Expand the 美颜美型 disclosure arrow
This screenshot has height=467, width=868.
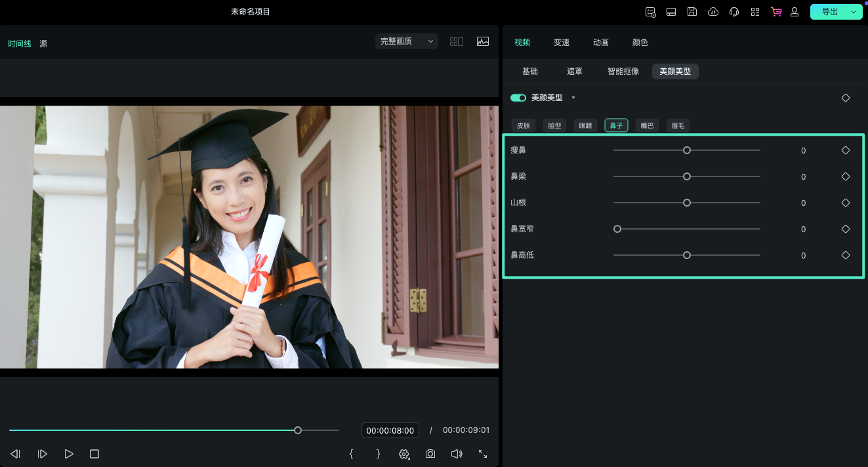572,97
